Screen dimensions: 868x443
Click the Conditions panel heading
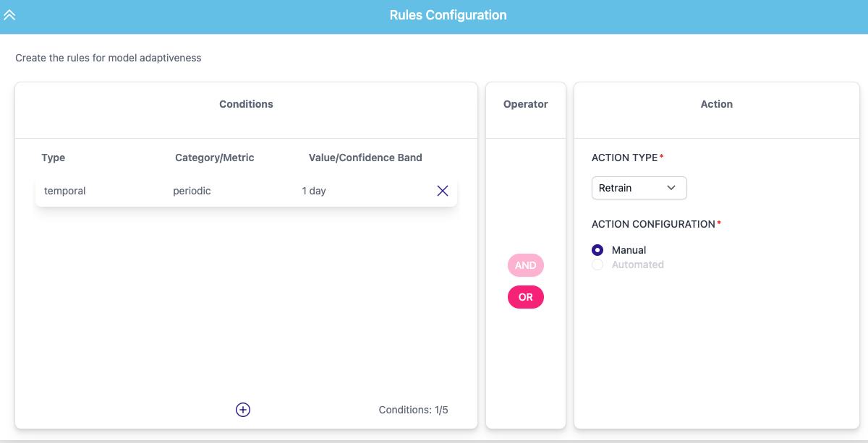pyautogui.click(x=246, y=104)
